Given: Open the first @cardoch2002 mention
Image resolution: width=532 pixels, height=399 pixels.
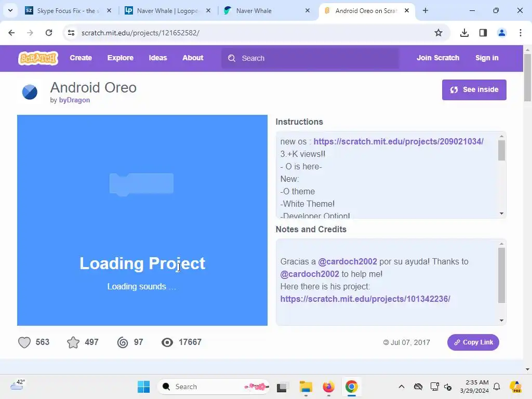Looking at the screenshot, I should coord(348,262).
